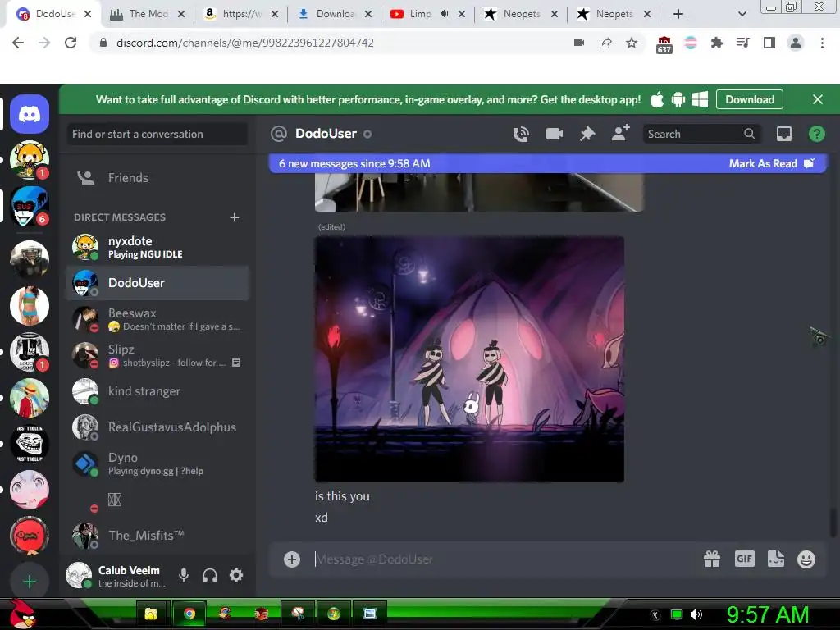This screenshot has width=840, height=630.
Task: Go back in browser history
Action: [18, 43]
